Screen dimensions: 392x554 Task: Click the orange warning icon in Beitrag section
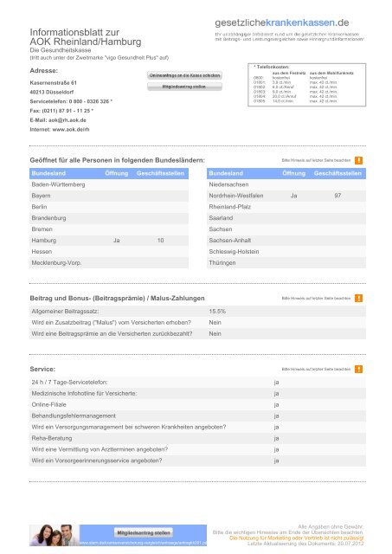pyautogui.click(x=358, y=298)
